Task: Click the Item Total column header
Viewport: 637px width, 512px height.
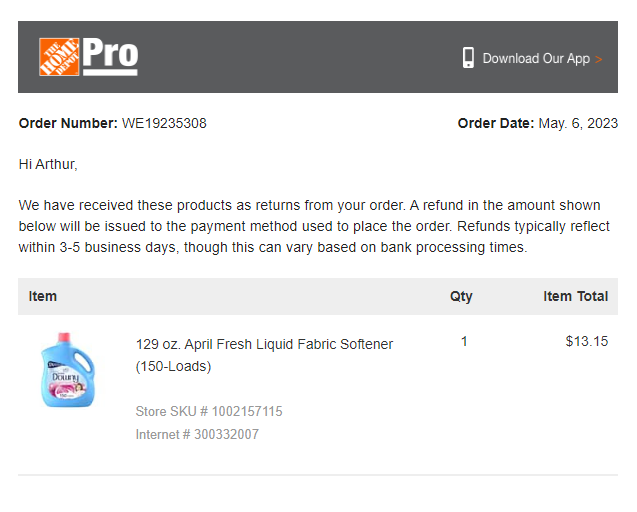Action: click(x=576, y=296)
